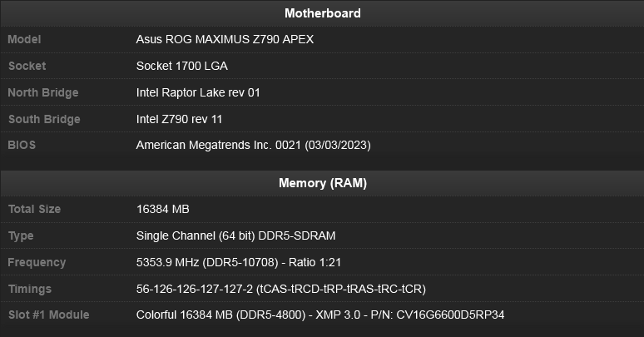Image resolution: width=644 pixels, height=337 pixels.
Task: Click the Total Size label
Action: [34, 209]
